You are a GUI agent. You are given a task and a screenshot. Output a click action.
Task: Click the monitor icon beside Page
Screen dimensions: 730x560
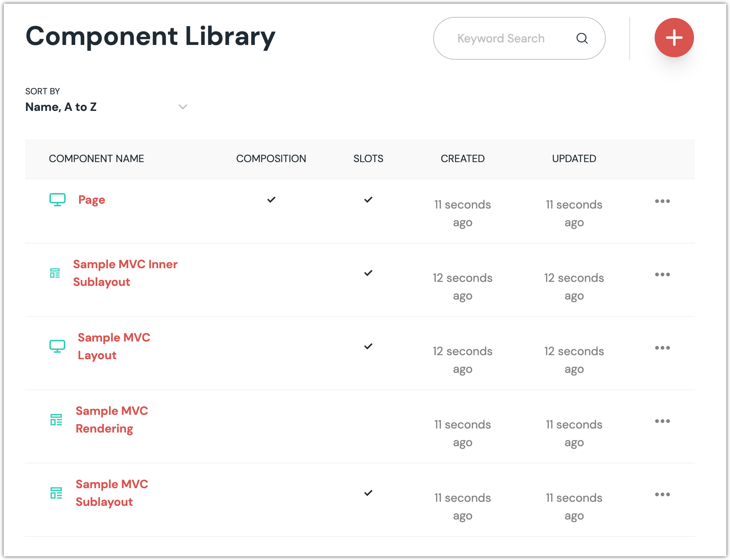click(x=58, y=200)
